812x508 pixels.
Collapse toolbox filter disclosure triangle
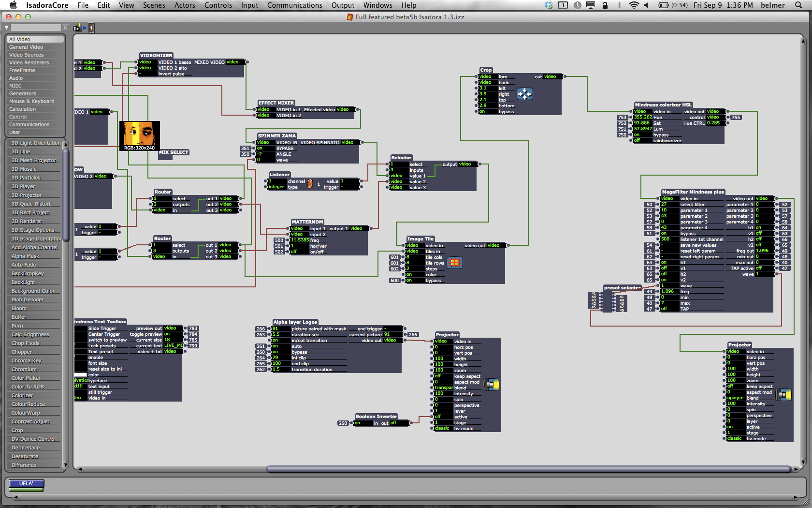click(x=7, y=28)
